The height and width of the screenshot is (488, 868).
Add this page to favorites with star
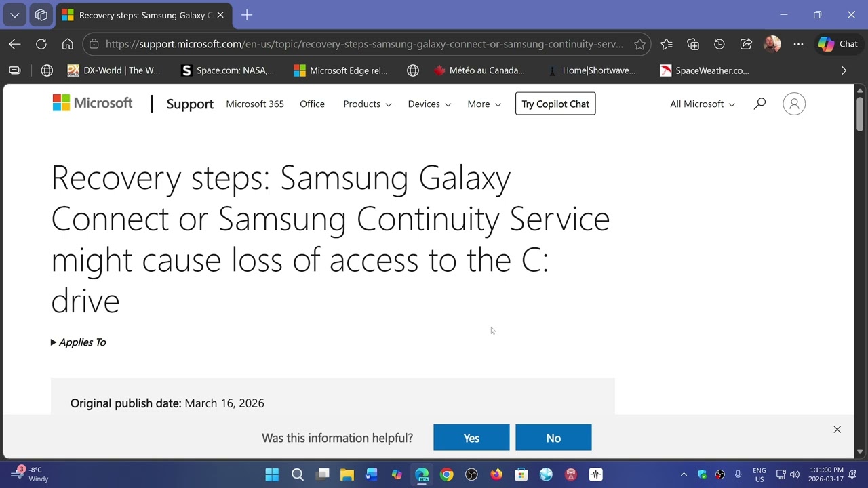(639, 44)
